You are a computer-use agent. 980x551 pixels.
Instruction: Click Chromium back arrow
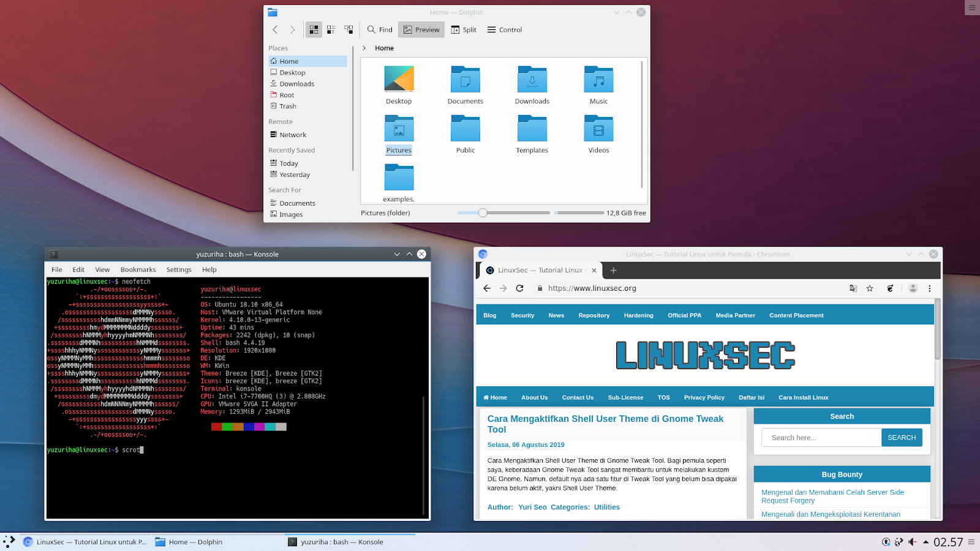click(x=487, y=288)
